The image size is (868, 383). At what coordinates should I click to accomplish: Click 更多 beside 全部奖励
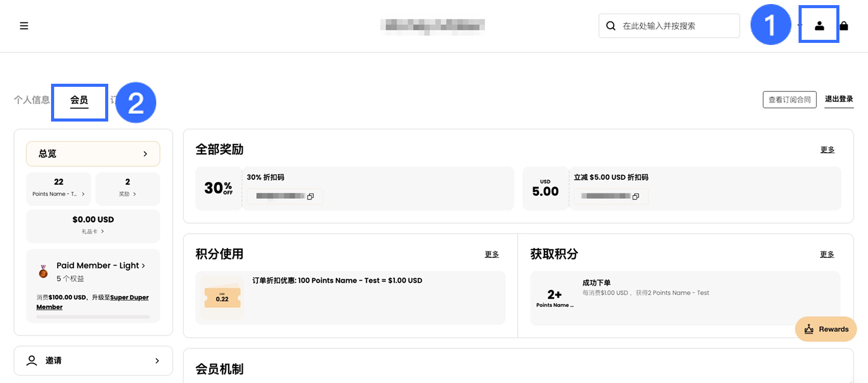[827, 150]
